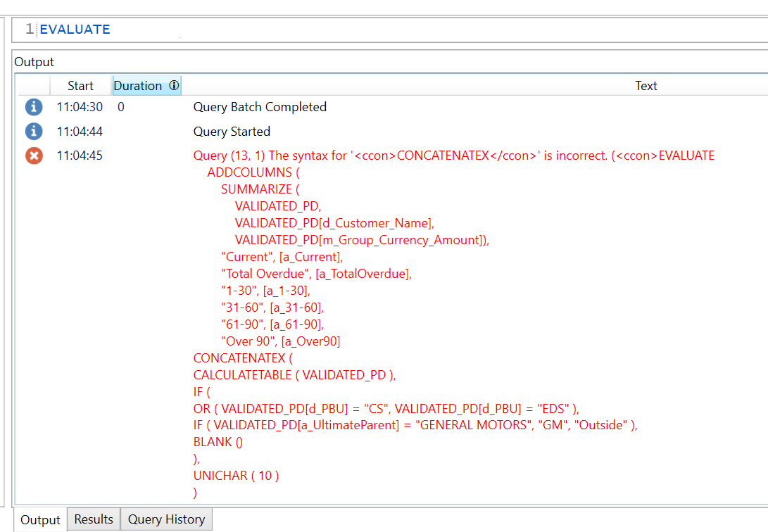Open the Results tab
The height and width of the screenshot is (532, 768).
(x=94, y=519)
